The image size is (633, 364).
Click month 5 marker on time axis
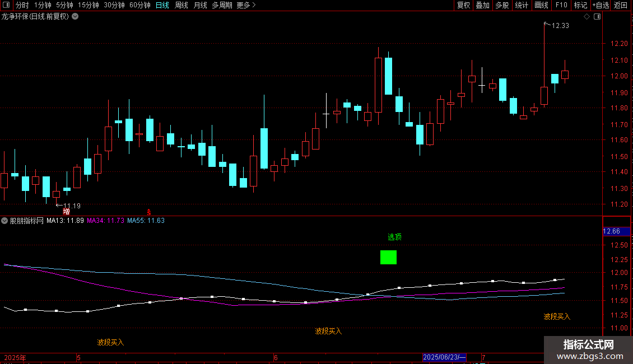[79, 357]
